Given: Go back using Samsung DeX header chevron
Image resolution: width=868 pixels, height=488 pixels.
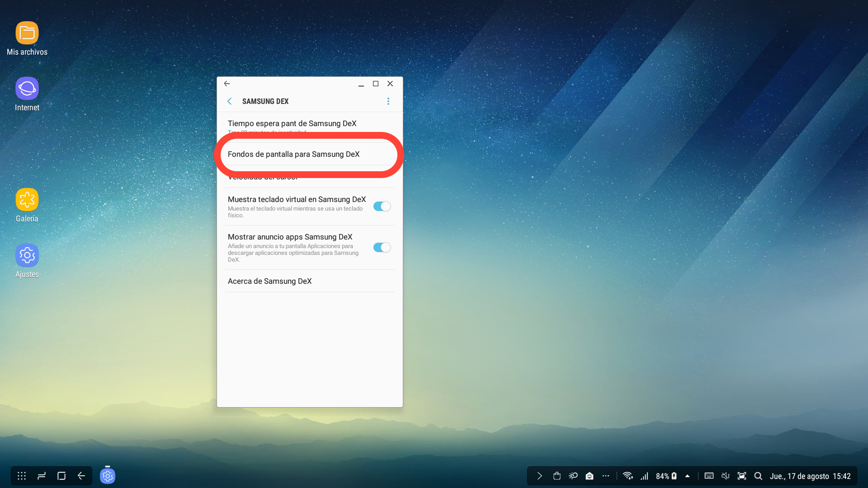Looking at the screenshot, I should coord(230,101).
